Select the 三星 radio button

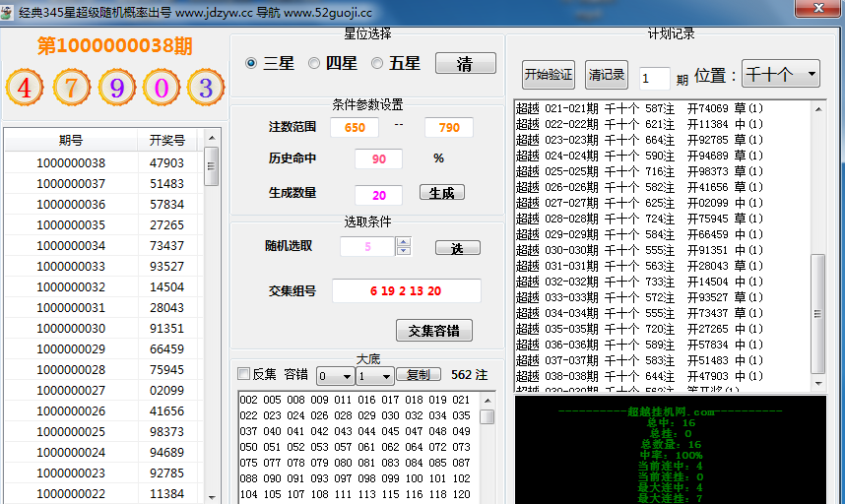point(250,63)
